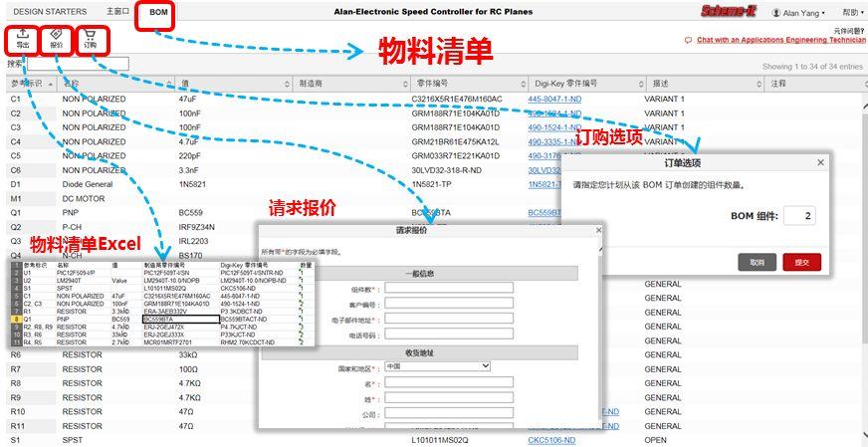The image size is (868, 447).
Task: Click the BC559BTA cell in Excel sheet
Action: pos(180,320)
